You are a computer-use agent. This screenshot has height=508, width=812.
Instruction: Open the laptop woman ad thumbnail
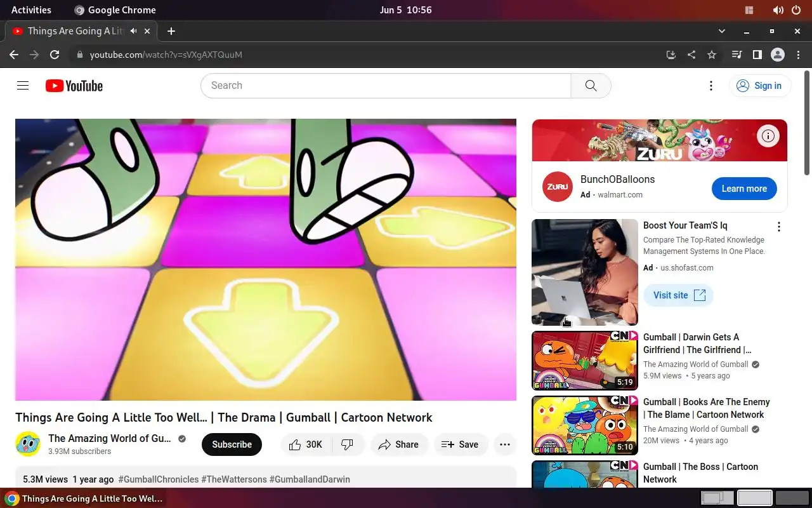(585, 272)
